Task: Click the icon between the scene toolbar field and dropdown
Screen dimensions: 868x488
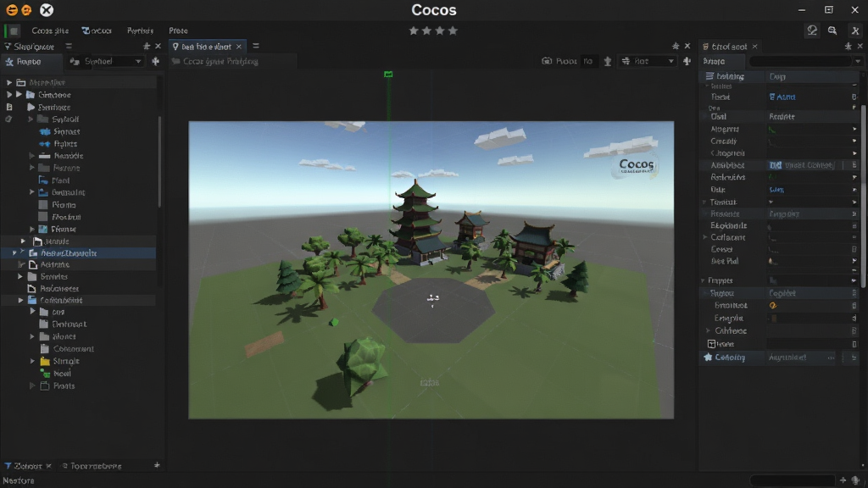Action: (607, 61)
